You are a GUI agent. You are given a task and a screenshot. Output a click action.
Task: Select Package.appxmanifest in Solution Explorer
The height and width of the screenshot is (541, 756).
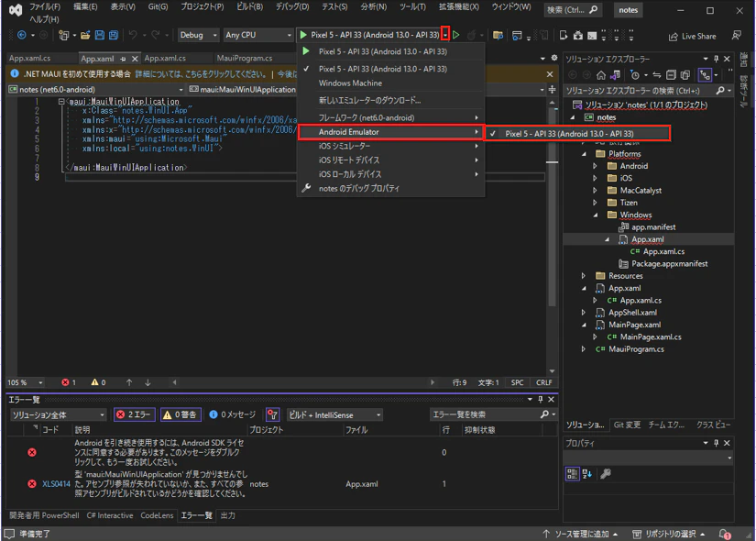coord(670,264)
